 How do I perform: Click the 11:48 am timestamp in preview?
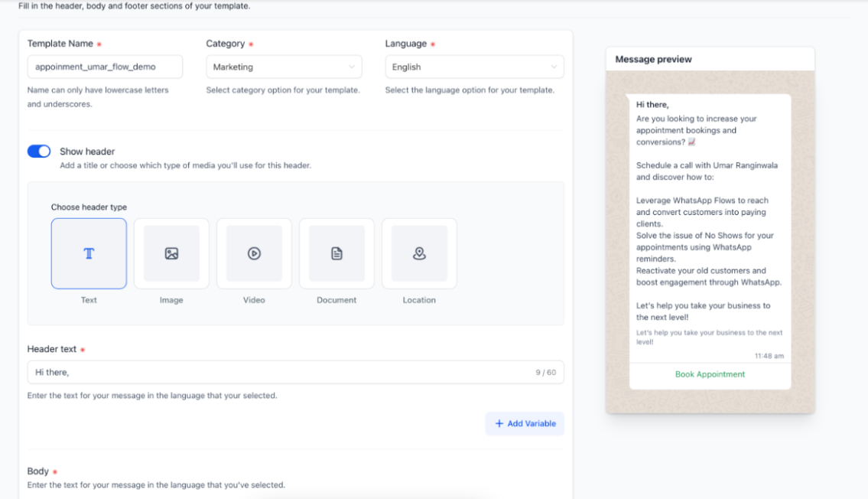click(x=769, y=356)
